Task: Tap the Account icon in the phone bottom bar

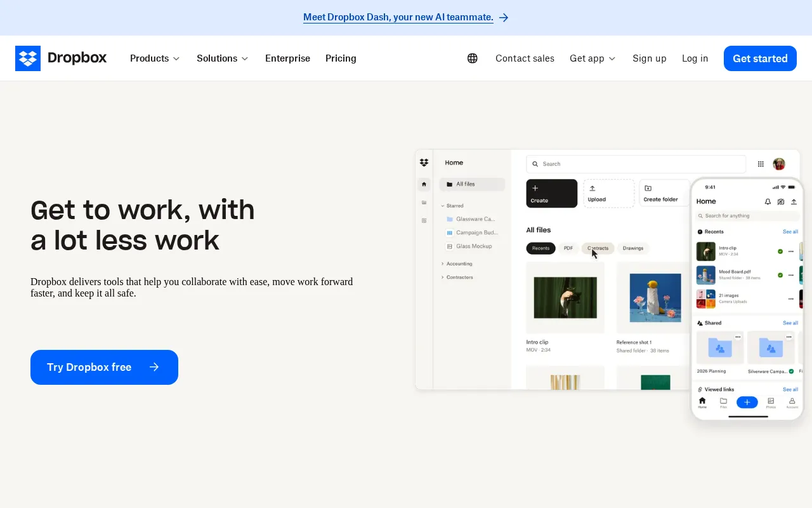Action: pos(792,402)
